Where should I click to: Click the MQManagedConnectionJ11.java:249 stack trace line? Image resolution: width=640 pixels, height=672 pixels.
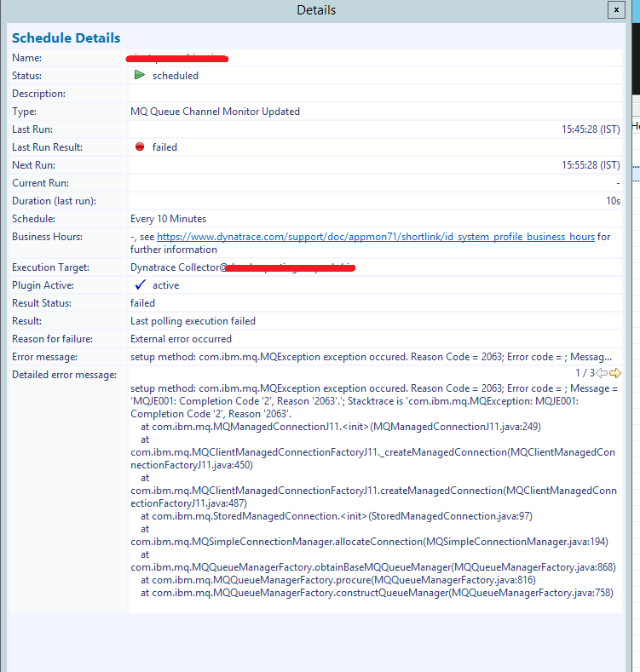tap(341, 427)
